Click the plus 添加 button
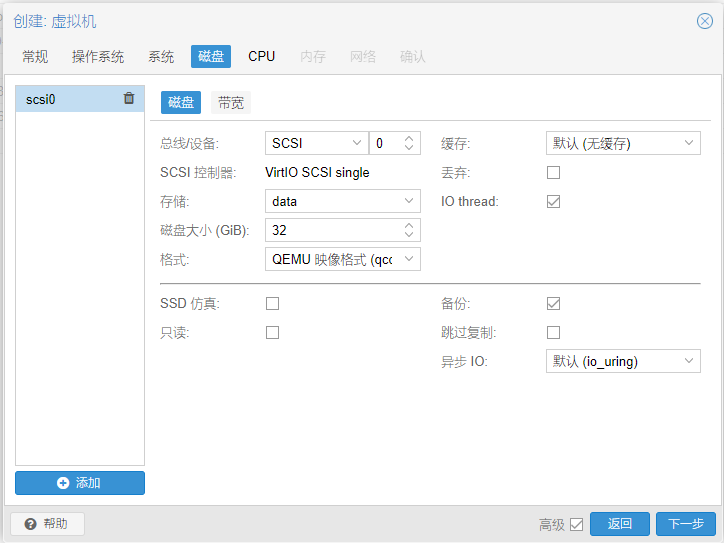This screenshot has width=724, height=543. [80, 483]
